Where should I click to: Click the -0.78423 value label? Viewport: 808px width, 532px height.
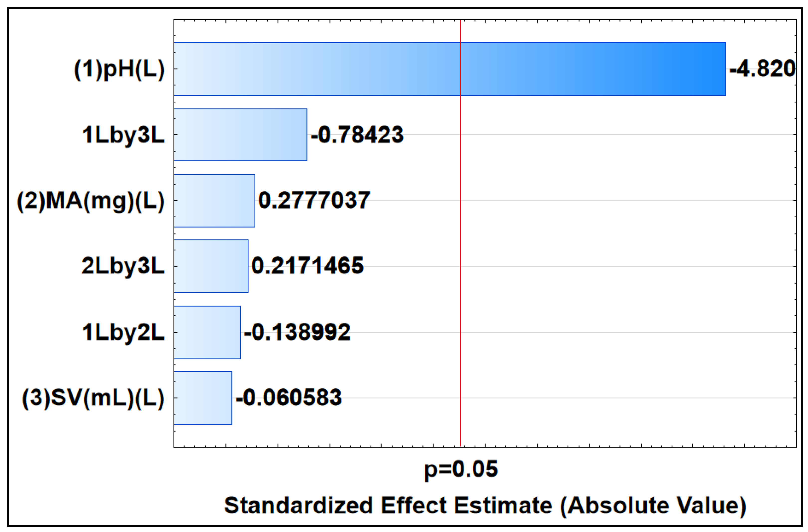[x=357, y=135]
